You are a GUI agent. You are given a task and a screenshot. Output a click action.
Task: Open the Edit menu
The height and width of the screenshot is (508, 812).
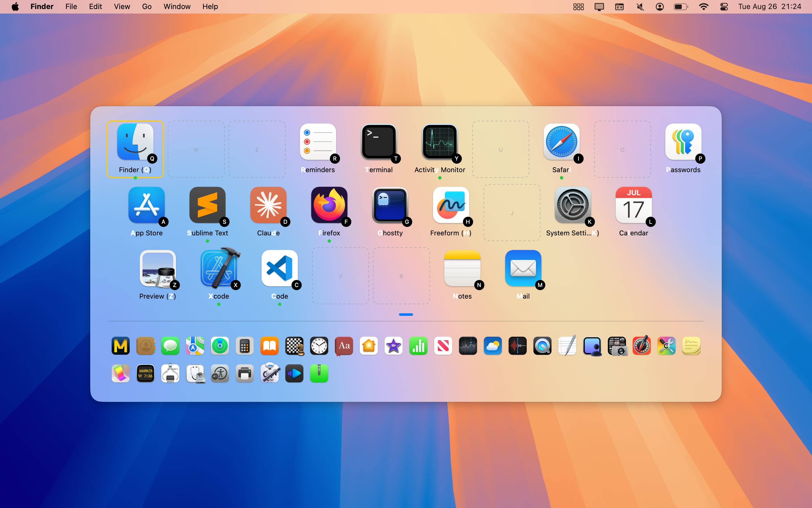point(95,6)
